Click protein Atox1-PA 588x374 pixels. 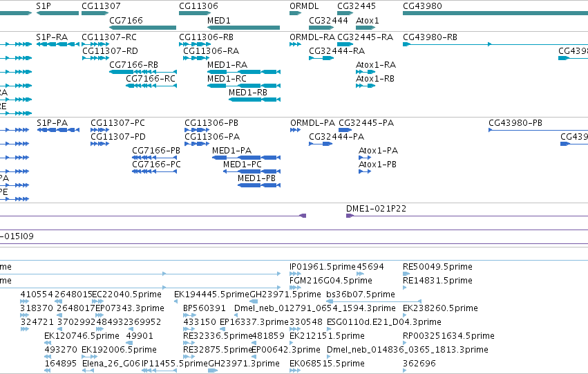(x=365, y=158)
